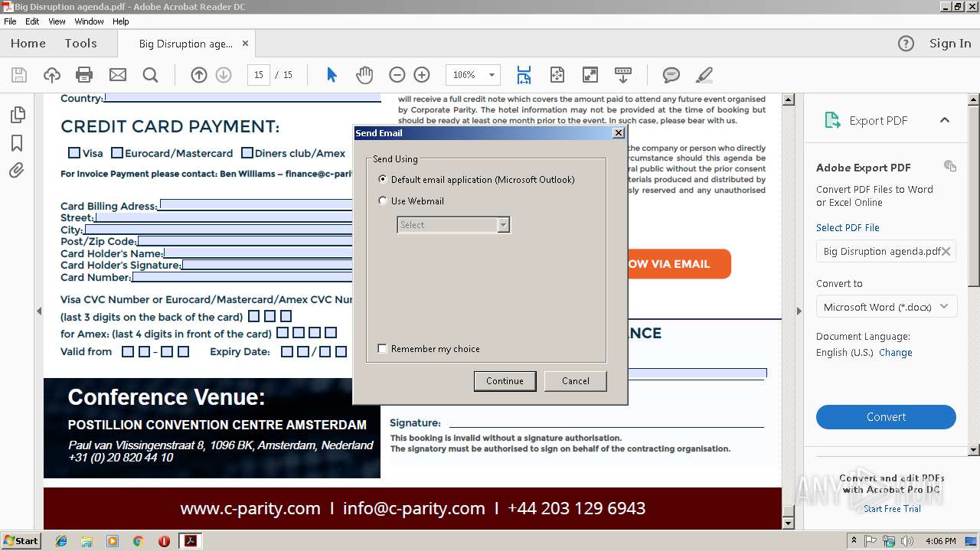
Task: Open the page thumbnails panel
Action: pos(17,115)
